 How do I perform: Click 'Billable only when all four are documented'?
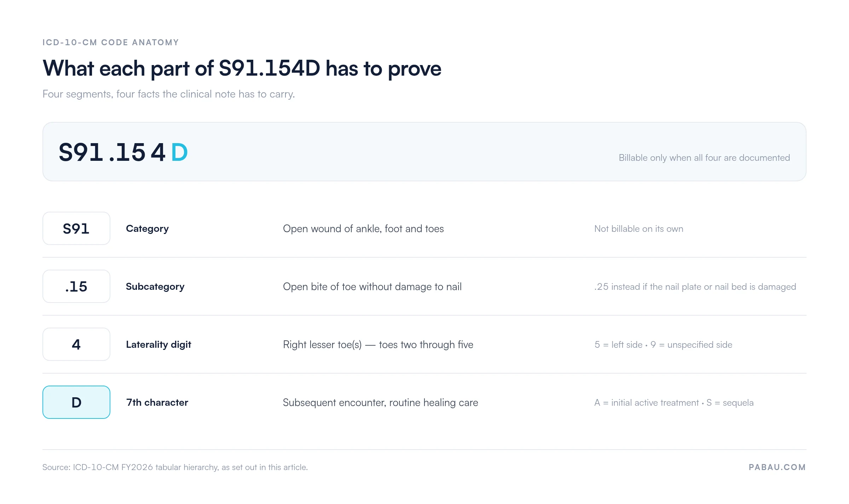(704, 158)
